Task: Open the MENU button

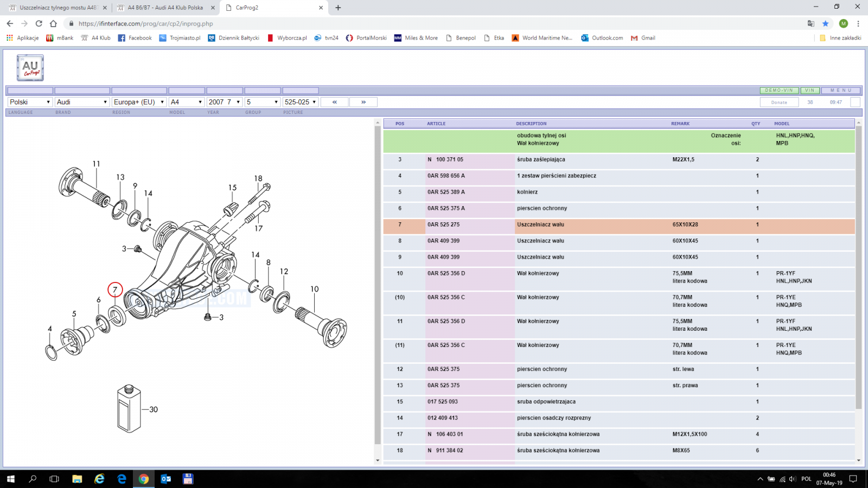Action: 841,91
